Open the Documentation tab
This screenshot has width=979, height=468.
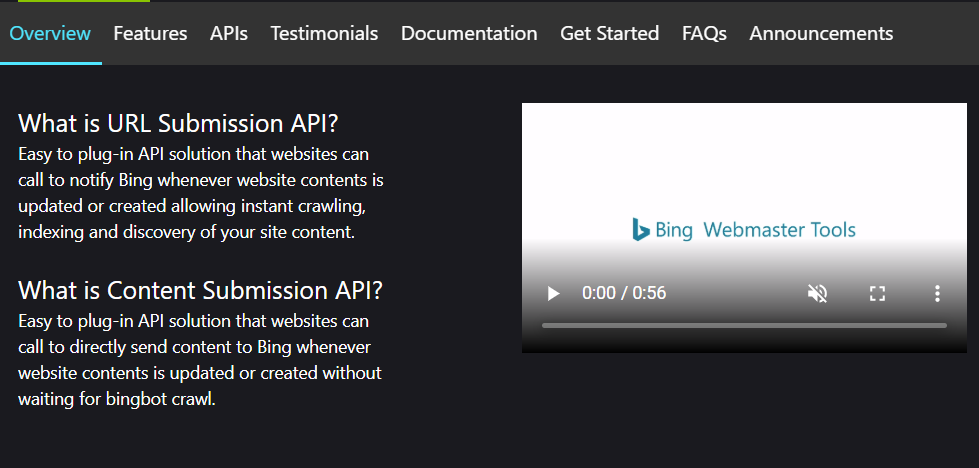click(x=469, y=33)
